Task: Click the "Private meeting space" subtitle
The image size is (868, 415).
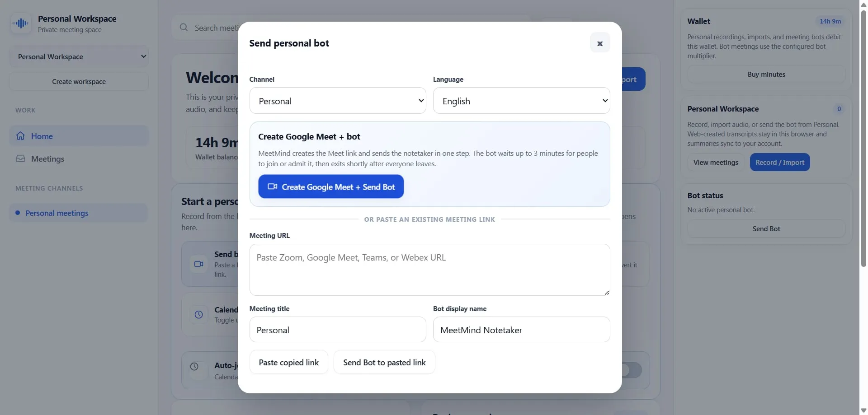Action: pos(70,30)
